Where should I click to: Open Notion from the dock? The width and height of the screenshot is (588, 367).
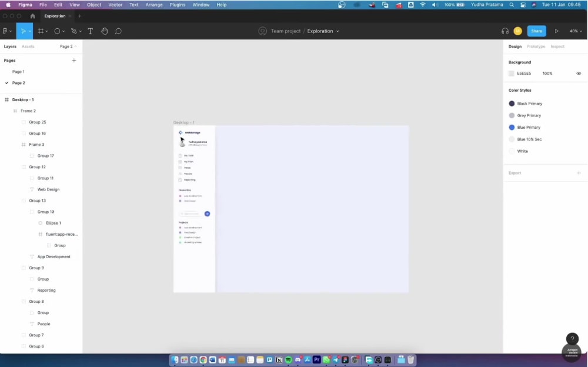click(x=279, y=359)
